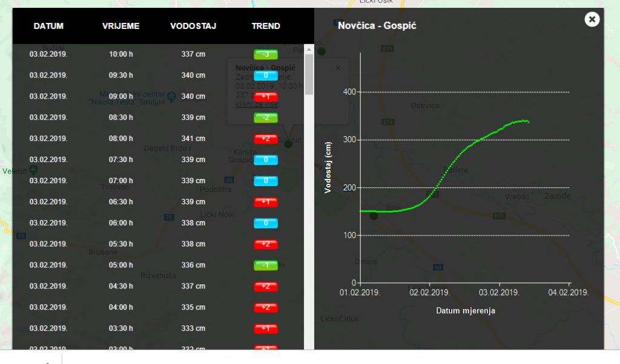
Task: Select the 08:00 h row with 341 cm
Action: coord(121,138)
